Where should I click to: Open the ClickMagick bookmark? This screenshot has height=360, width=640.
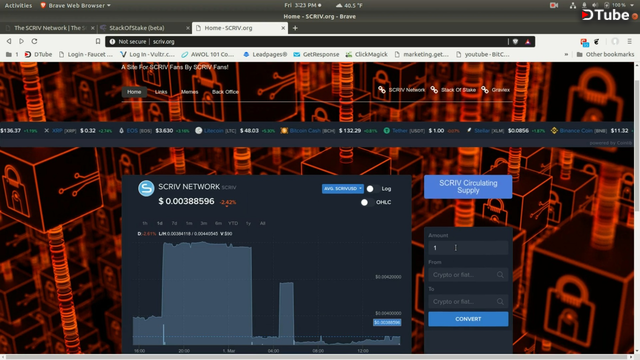[367, 54]
